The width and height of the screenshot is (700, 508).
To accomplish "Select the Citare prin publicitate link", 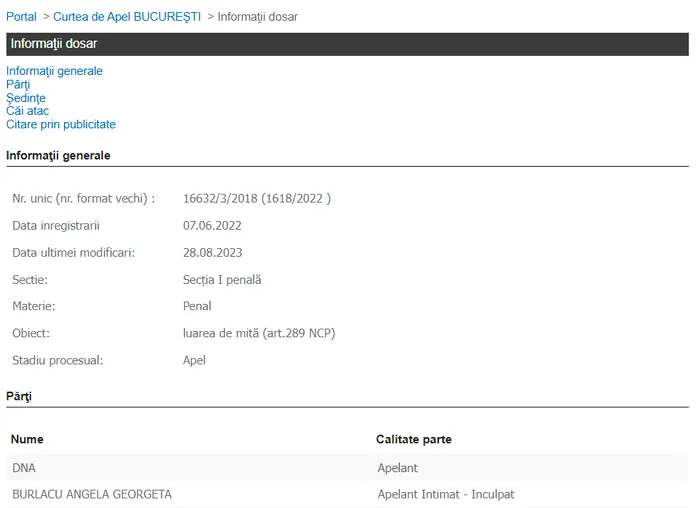I will pyautogui.click(x=61, y=125).
